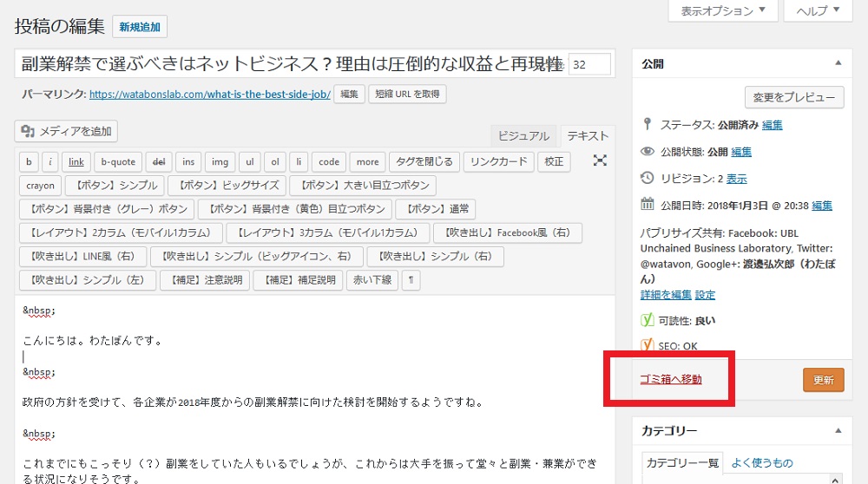
Task: Insert 【ボタン】背景付き(グレー)ボタン tag
Action: coord(107,209)
